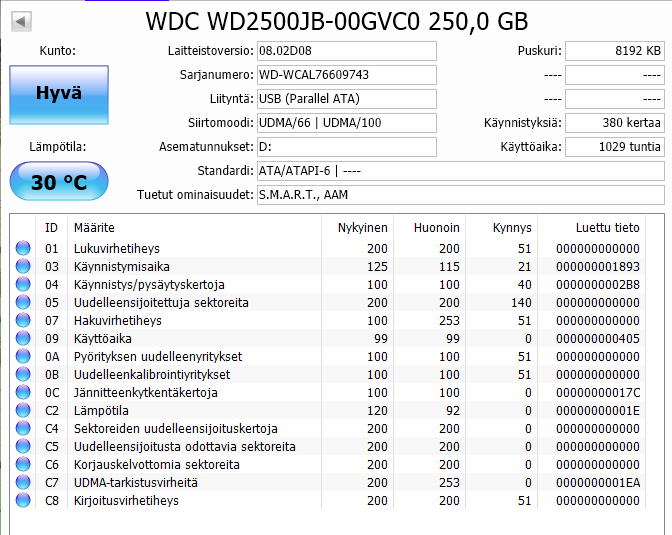Select the Kirjoitusvirhetiheys attribute name
This screenshot has width=672, height=535.
coord(126,501)
